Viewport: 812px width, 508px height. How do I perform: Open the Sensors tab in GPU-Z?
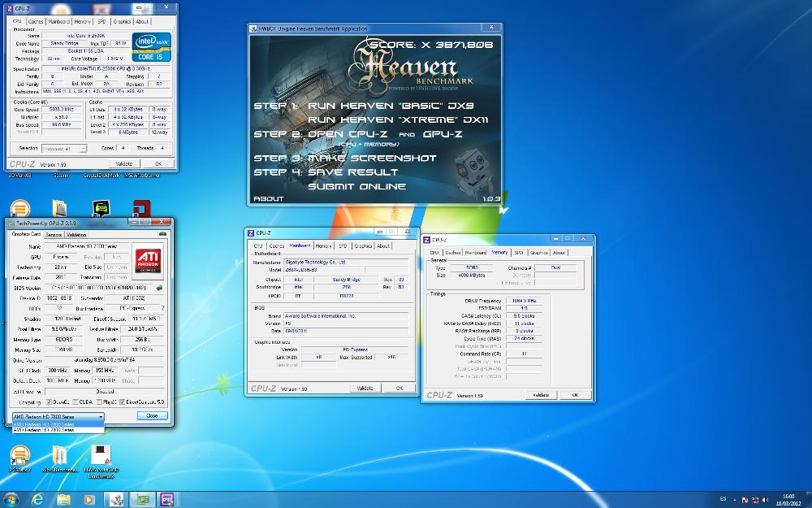[54, 234]
